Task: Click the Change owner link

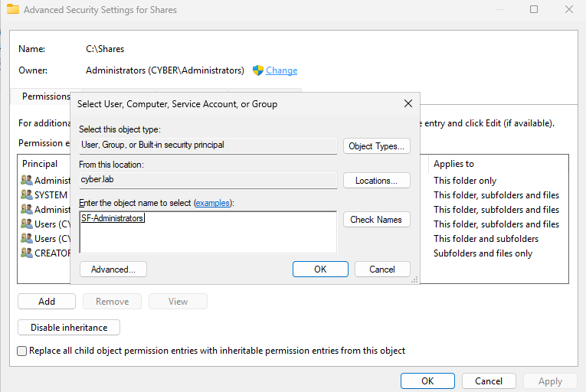Action: (281, 70)
